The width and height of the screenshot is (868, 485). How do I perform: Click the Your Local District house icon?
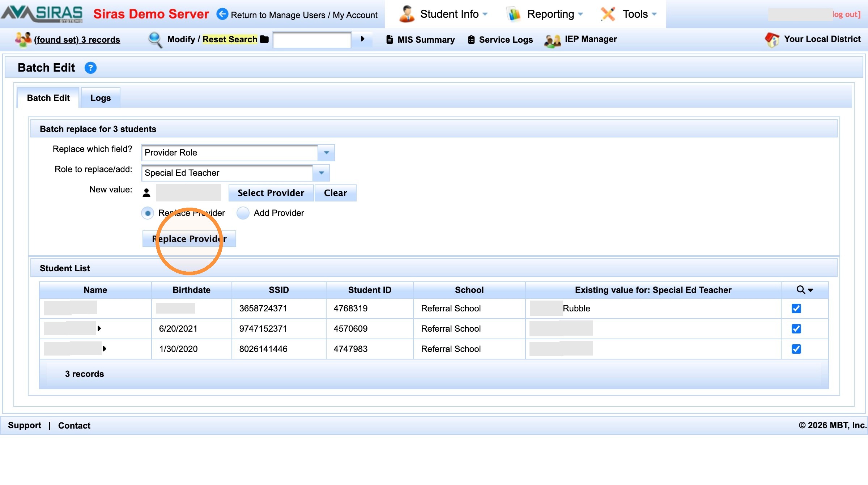772,39
